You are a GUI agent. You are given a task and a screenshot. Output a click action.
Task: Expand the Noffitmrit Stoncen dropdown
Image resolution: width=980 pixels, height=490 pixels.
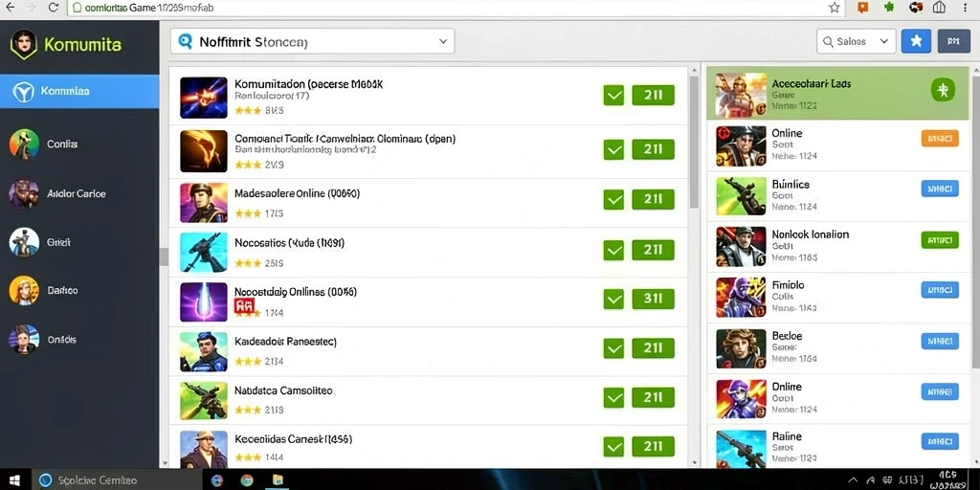[x=442, y=41]
